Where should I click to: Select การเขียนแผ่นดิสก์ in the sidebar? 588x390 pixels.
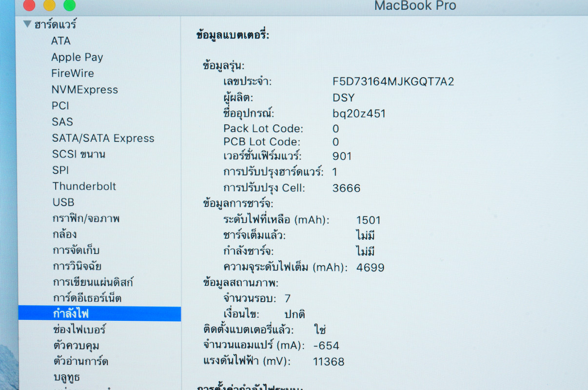click(93, 282)
